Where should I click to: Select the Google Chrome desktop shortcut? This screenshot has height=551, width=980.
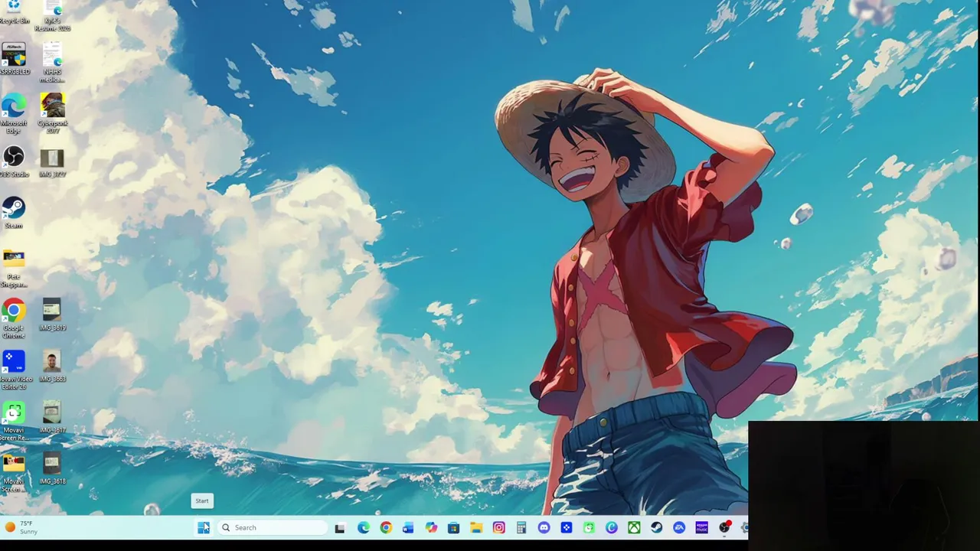coord(14,319)
